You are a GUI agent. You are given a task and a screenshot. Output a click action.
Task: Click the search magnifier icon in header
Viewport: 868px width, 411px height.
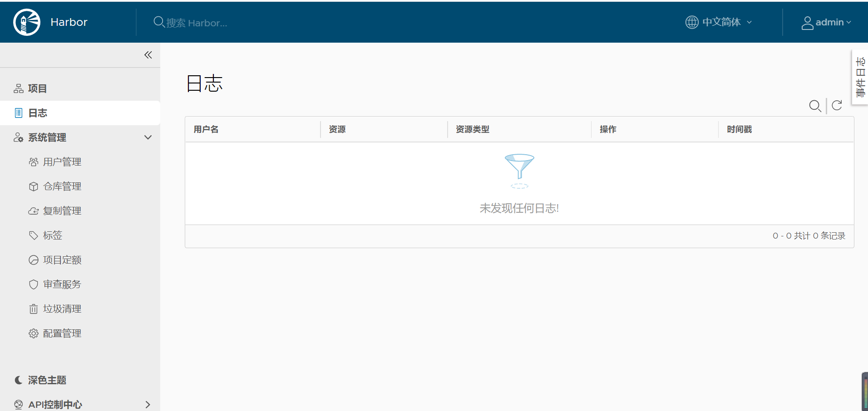tap(159, 22)
